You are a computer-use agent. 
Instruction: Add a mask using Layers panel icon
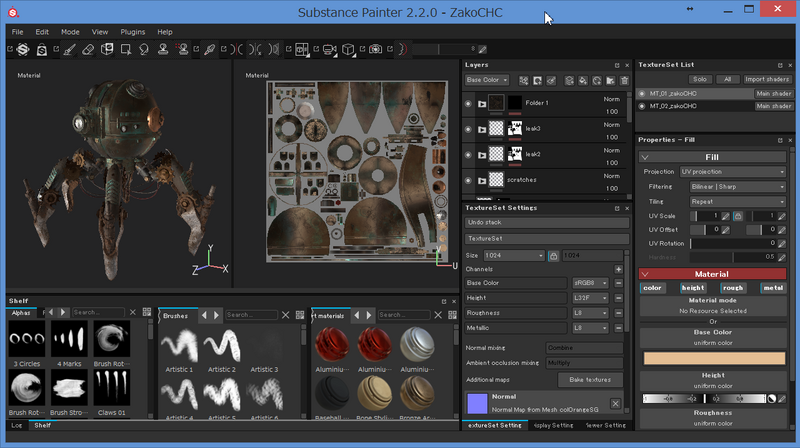537,81
